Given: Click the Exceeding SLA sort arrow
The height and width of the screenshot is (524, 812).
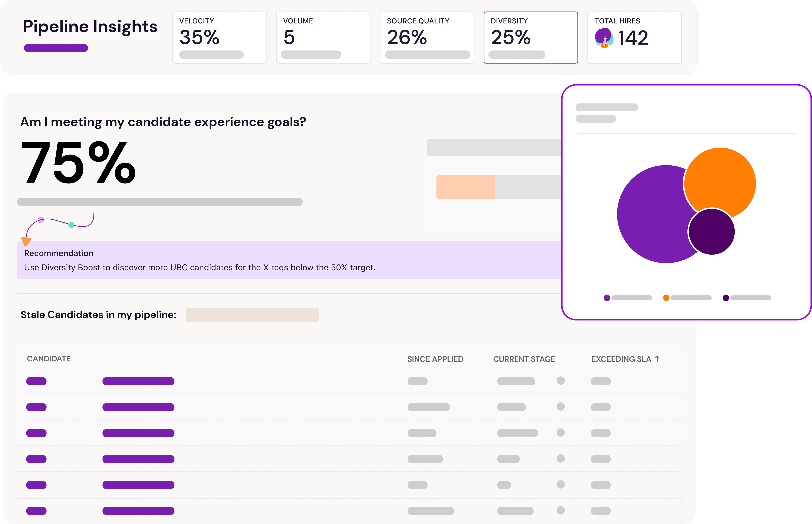Looking at the screenshot, I should (657, 359).
